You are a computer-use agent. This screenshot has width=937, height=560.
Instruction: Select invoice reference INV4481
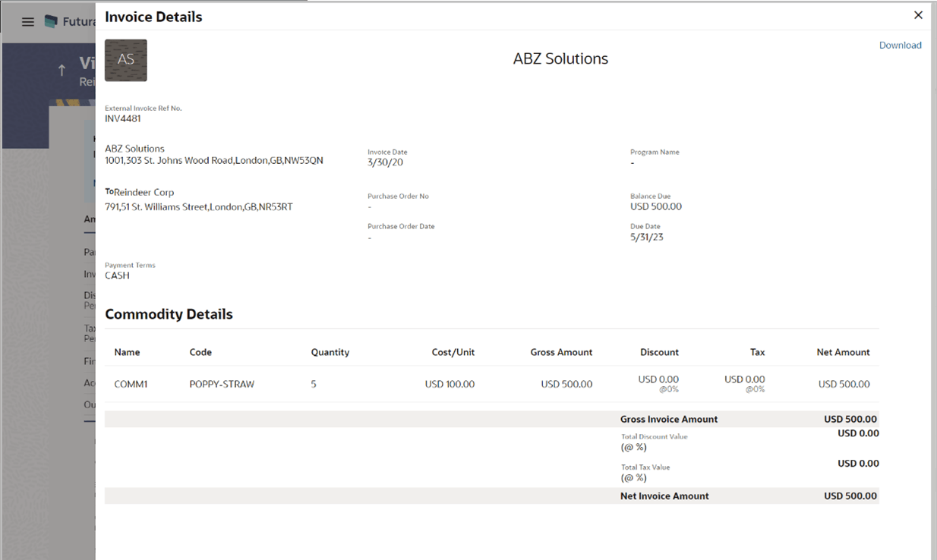click(x=123, y=118)
